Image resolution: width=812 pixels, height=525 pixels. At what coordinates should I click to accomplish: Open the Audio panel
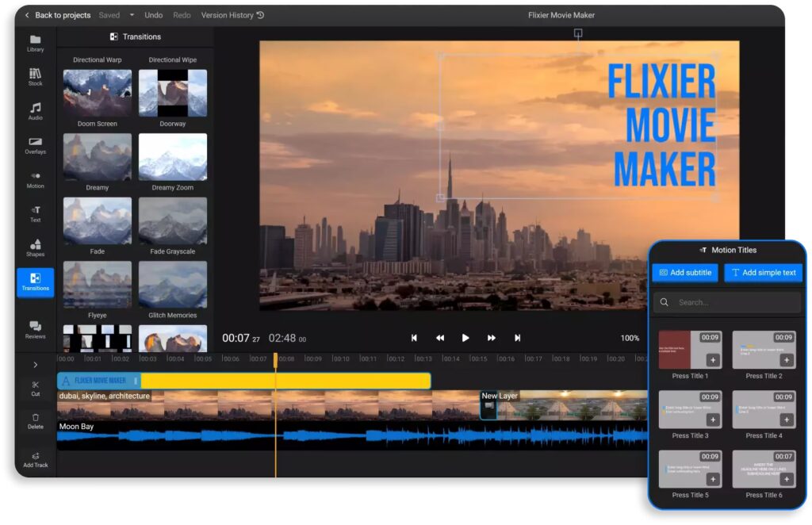click(x=35, y=111)
